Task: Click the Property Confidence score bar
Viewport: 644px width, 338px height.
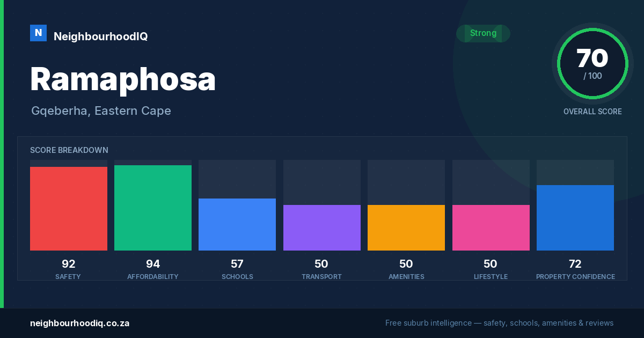Action: 575,218
